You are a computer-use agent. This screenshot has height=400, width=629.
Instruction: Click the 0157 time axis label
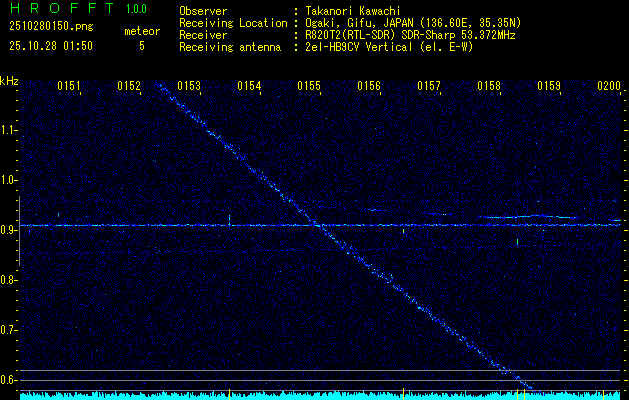click(429, 86)
